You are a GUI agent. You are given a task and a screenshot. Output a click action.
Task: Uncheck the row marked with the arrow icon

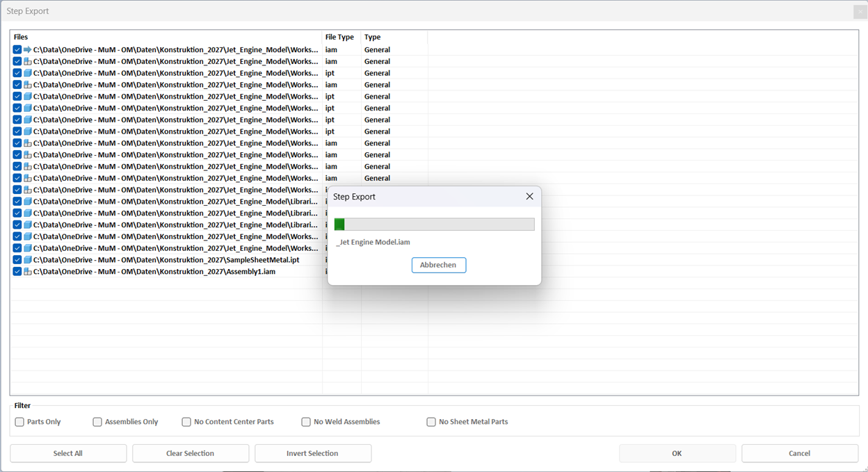point(17,49)
